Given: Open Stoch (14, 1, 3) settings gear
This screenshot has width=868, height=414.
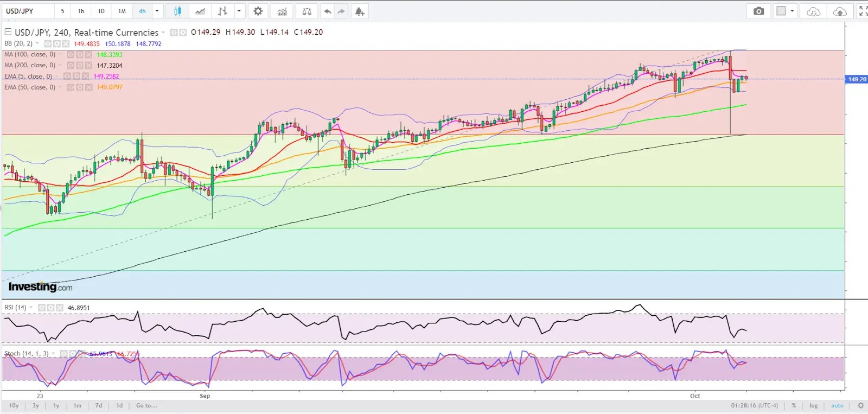Looking at the screenshot, I should (73, 354).
